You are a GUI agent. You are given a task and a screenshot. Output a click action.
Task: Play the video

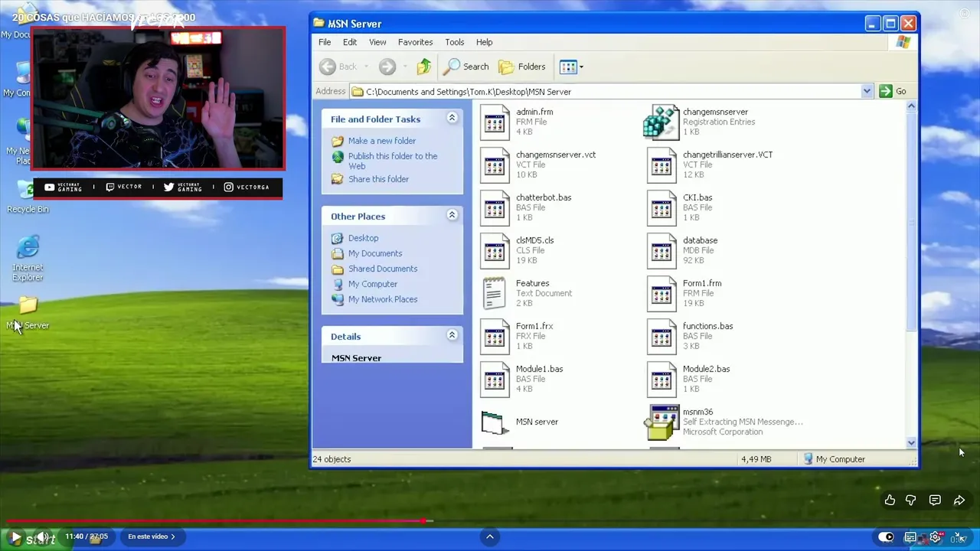pos(15,537)
